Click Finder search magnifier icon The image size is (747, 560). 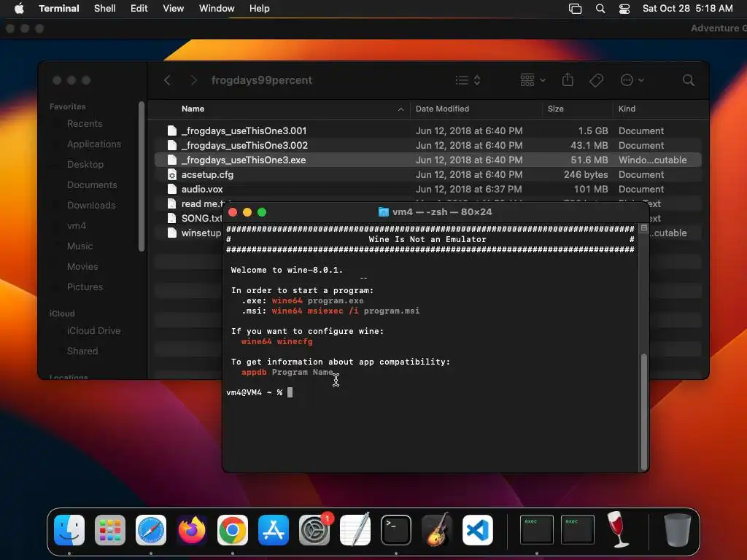pyautogui.click(x=688, y=80)
